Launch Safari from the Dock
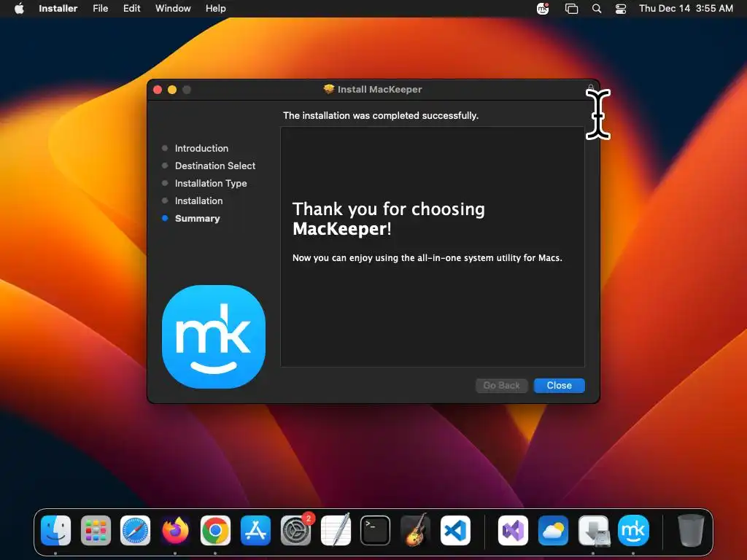 (x=135, y=530)
